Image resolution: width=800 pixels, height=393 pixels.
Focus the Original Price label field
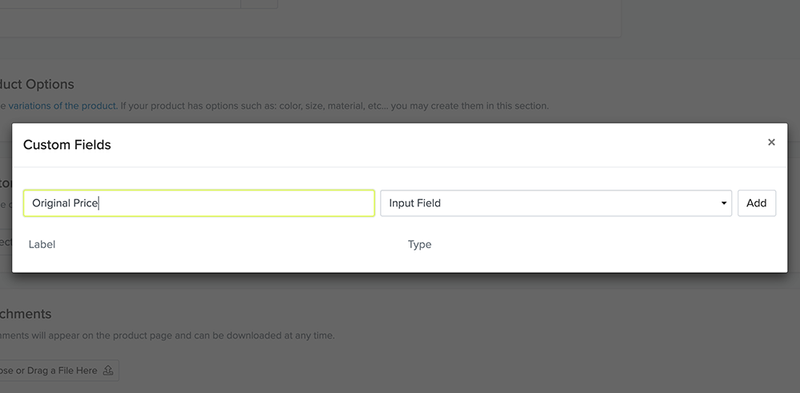coord(199,203)
